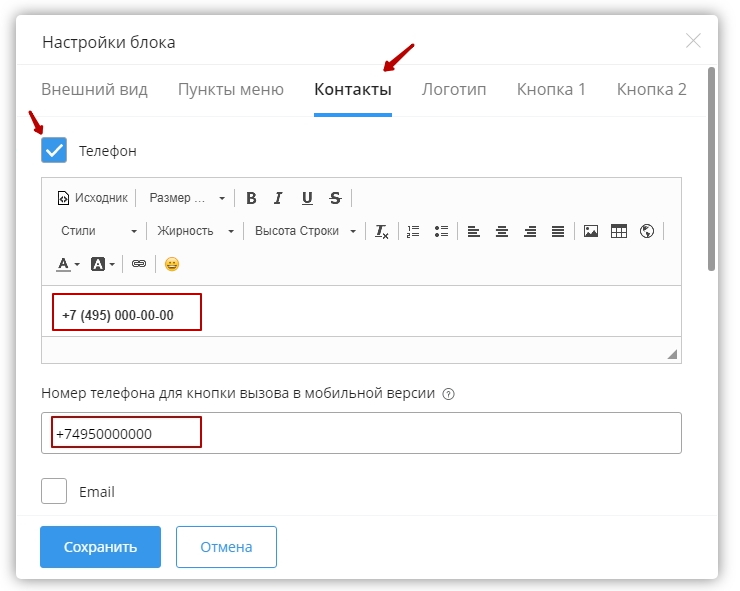Click the underline formatting icon
Image resolution: width=740 pixels, height=591 pixels.
coord(307,198)
